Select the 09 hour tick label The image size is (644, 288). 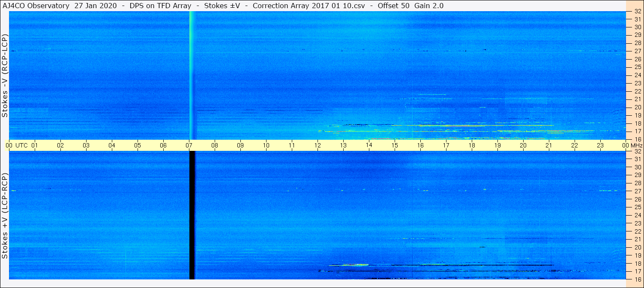tap(240, 145)
